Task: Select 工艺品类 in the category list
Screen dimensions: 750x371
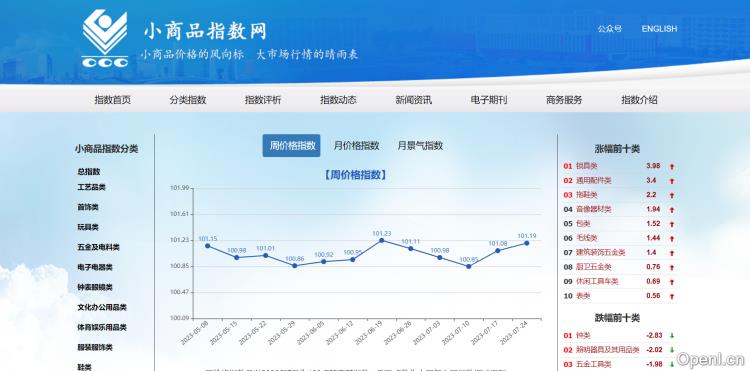Action: (x=91, y=187)
